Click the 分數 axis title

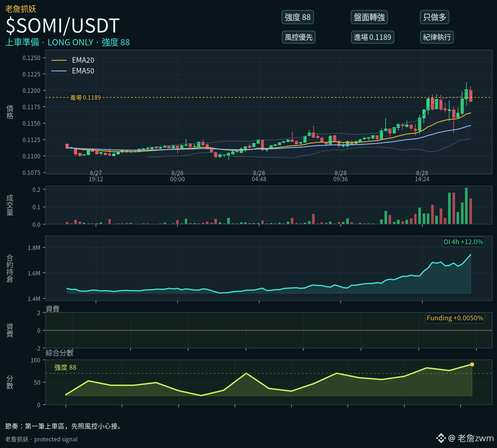point(10,382)
